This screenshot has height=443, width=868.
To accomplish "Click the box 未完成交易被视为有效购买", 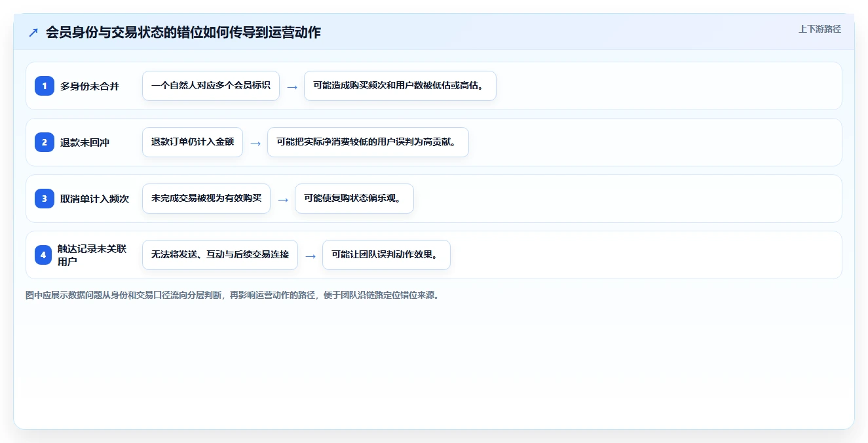I will (x=206, y=199).
